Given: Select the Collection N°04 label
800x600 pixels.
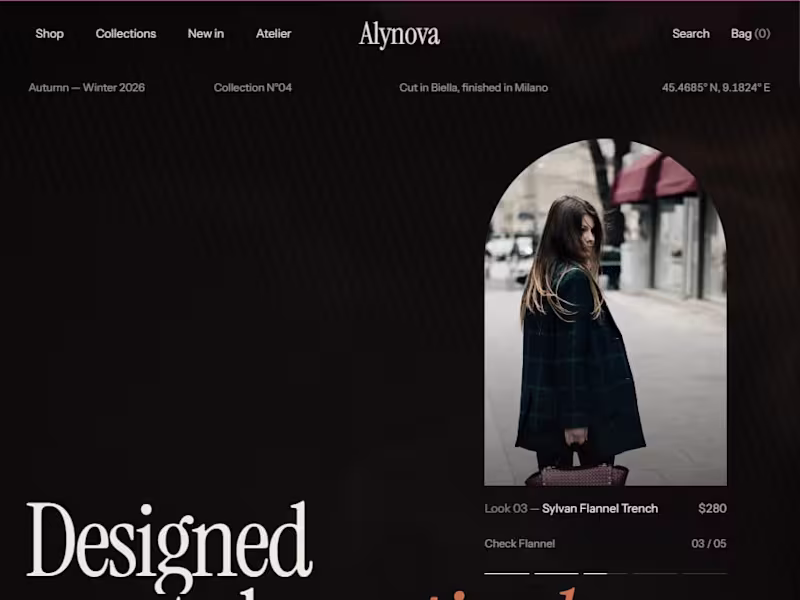Looking at the screenshot, I should point(253,88).
